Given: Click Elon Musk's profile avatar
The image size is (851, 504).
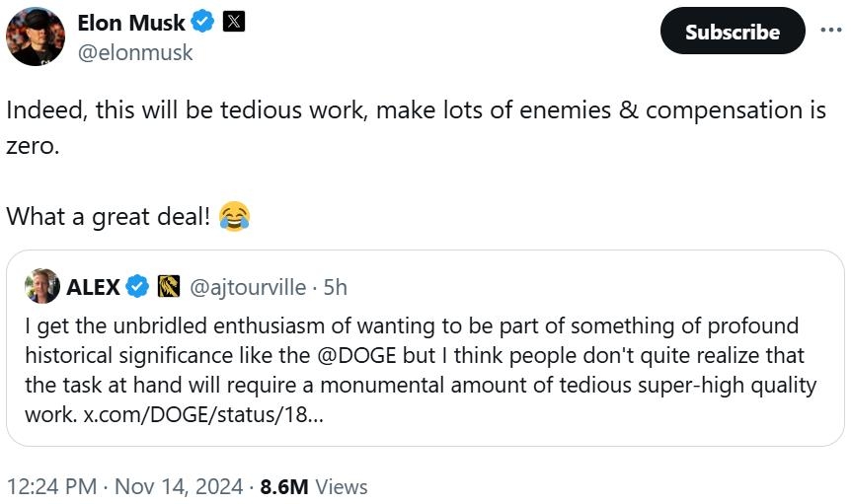Looking at the screenshot, I should 36,36.
